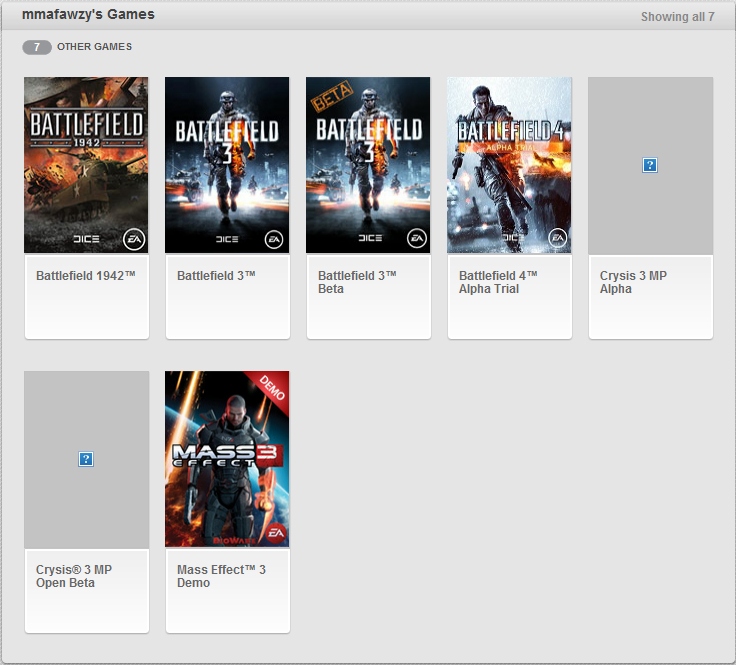Open Battlefield 4™ Alpha Trial title link
Image resolution: width=736 pixels, height=665 pixels.
point(498,282)
